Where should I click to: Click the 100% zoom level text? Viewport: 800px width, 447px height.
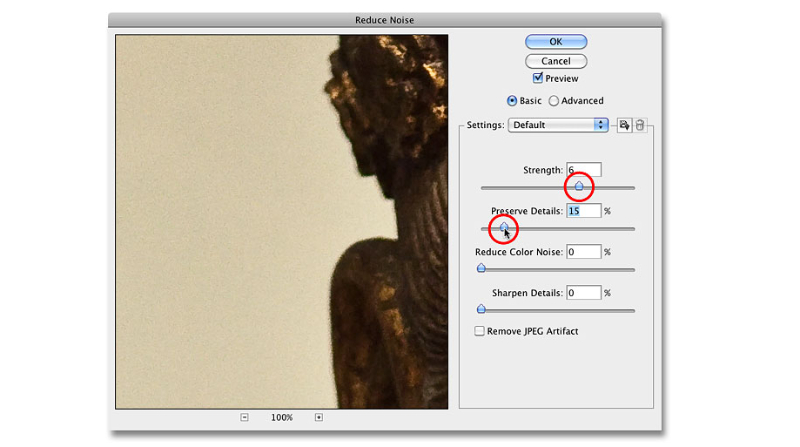(282, 417)
